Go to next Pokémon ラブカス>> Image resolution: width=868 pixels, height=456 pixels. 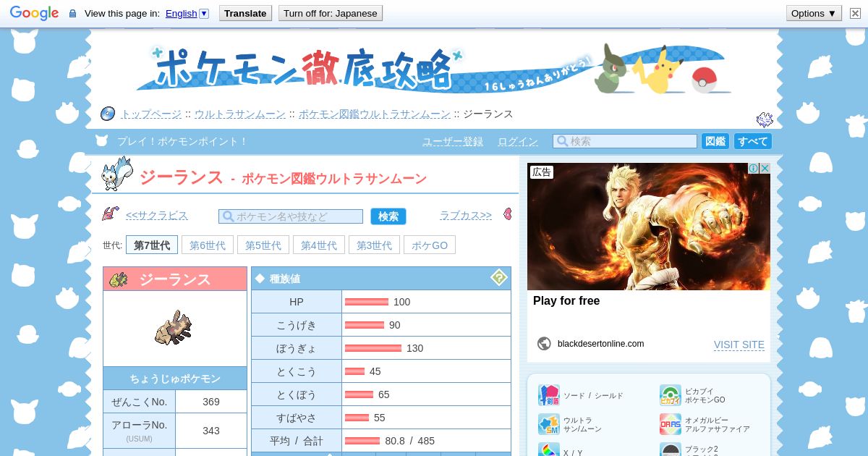[466, 215]
